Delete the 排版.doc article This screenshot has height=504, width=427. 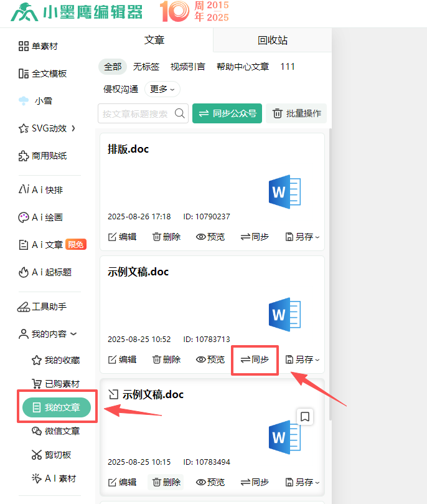tap(166, 237)
